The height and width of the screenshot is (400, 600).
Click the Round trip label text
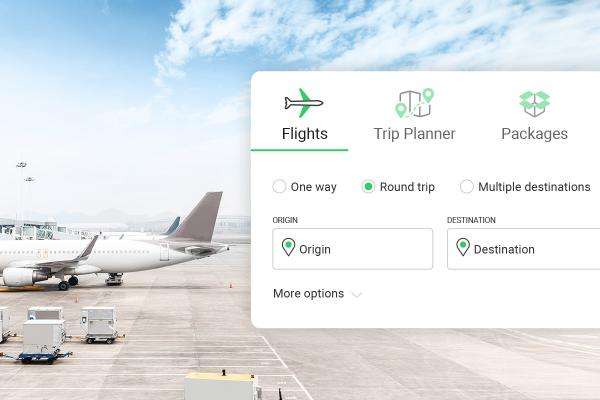(x=407, y=187)
